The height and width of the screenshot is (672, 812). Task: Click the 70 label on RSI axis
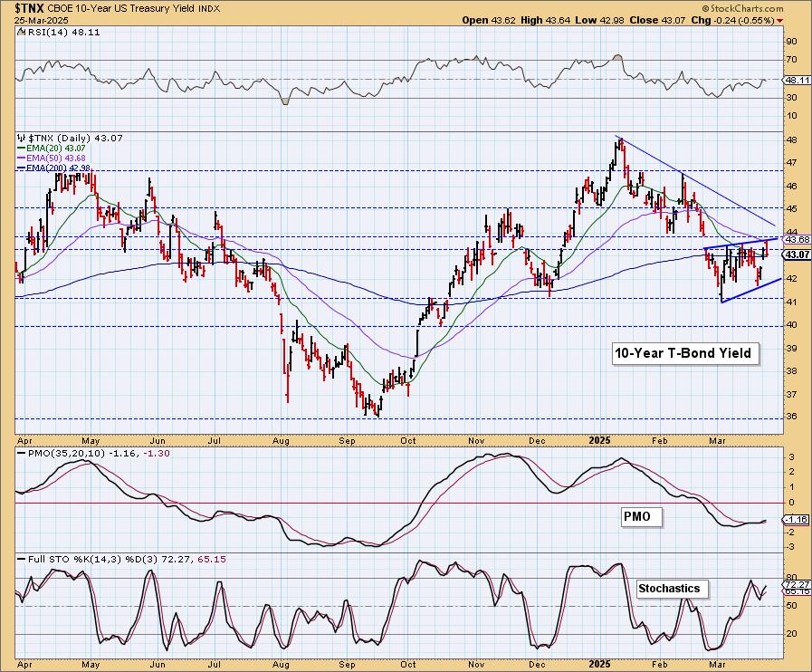click(x=792, y=60)
